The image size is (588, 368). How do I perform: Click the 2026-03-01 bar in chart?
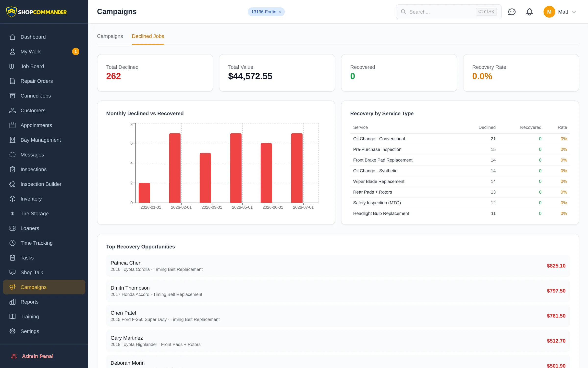pos(205,178)
